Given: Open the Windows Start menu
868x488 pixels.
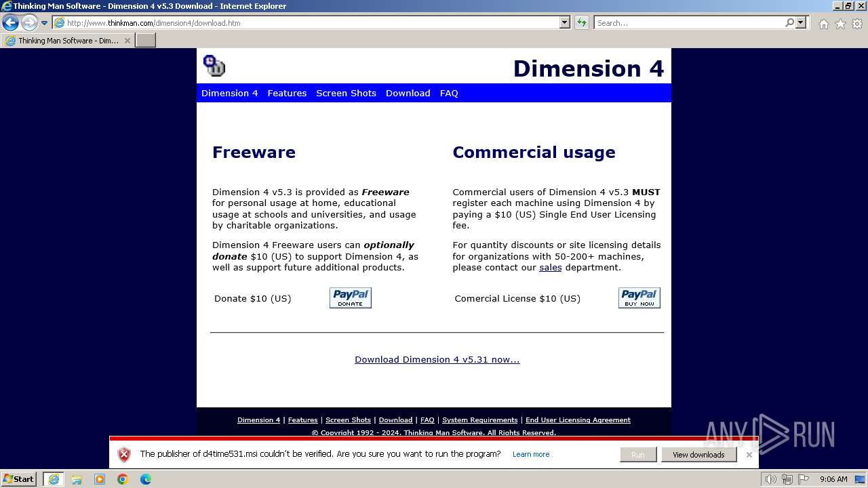Looking at the screenshot, I should coord(19,479).
